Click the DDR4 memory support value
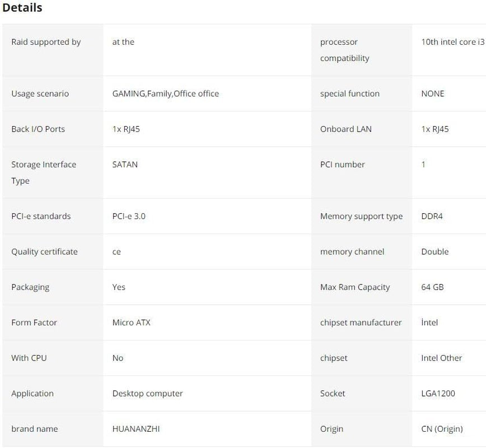 (432, 216)
